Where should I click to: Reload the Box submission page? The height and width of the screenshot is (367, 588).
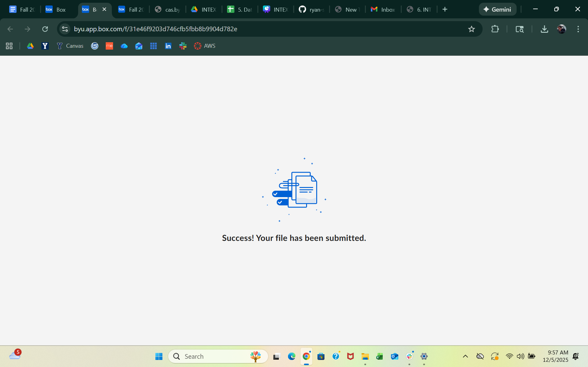click(x=45, y=29)
